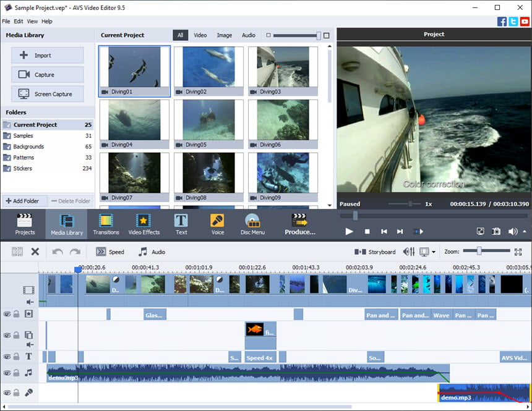Select the Backgrounds folder
The width and height of the screenshot is (532, 411).
click(48, 146)
